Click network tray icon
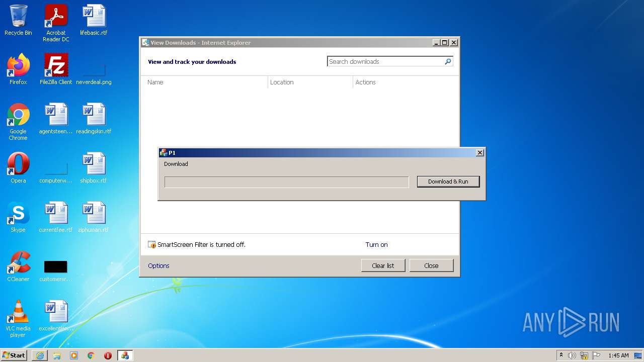 point(584,355)
